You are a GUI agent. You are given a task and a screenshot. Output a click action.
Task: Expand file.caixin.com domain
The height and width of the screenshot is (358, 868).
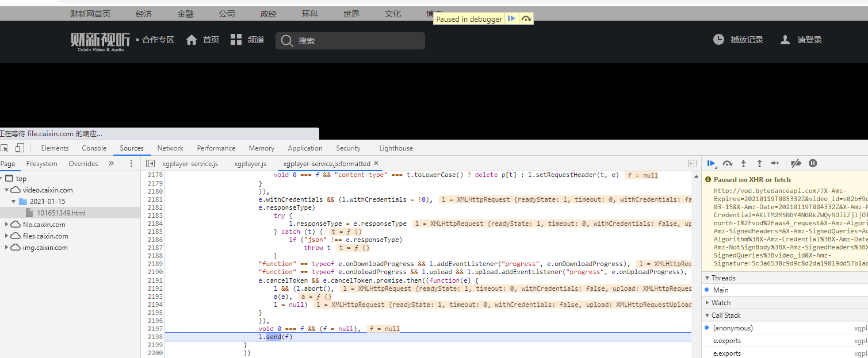click(x=7, y=225)
